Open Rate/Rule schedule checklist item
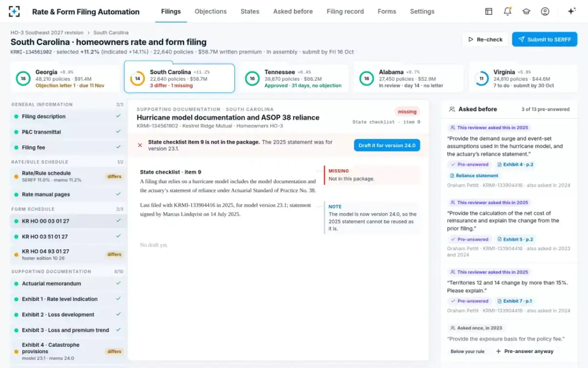This screenshot has width=588, height=368. [x=69, y=176]
